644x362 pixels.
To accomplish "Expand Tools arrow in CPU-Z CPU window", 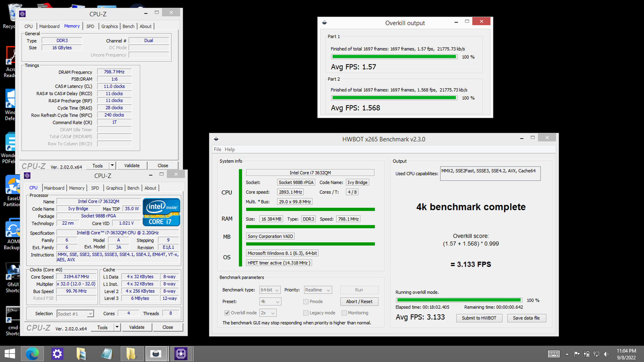I will tap(117, 327).
